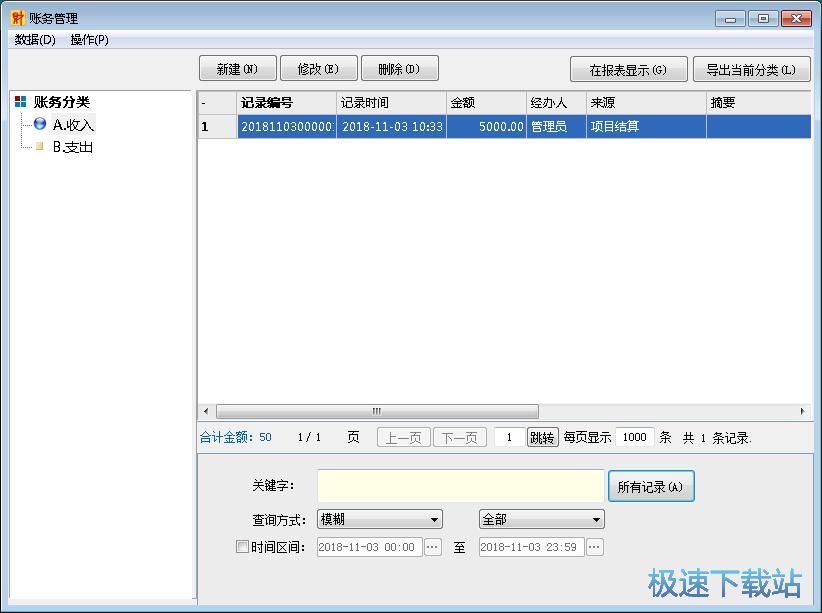Click the 管理员 cell
822x613 pixels.
coord(556,126)
